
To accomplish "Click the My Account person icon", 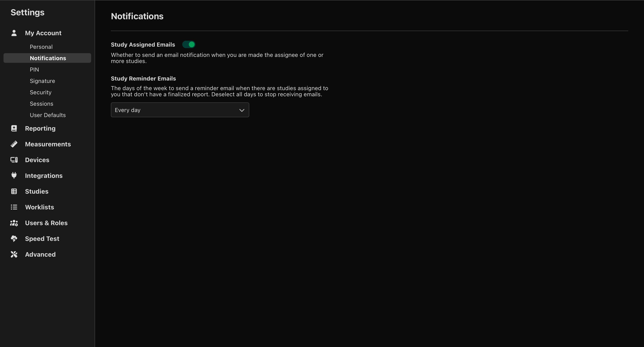I will [x=14, y=33].
